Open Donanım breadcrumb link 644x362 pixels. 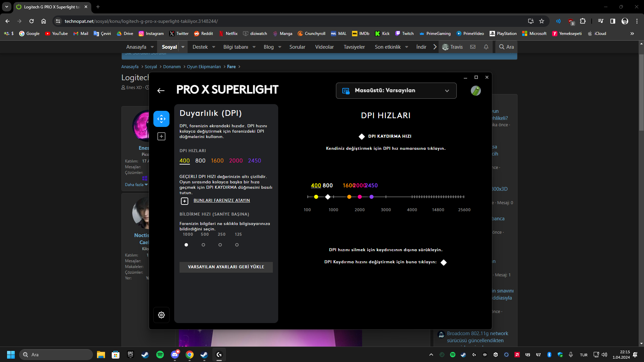point(172,67)
